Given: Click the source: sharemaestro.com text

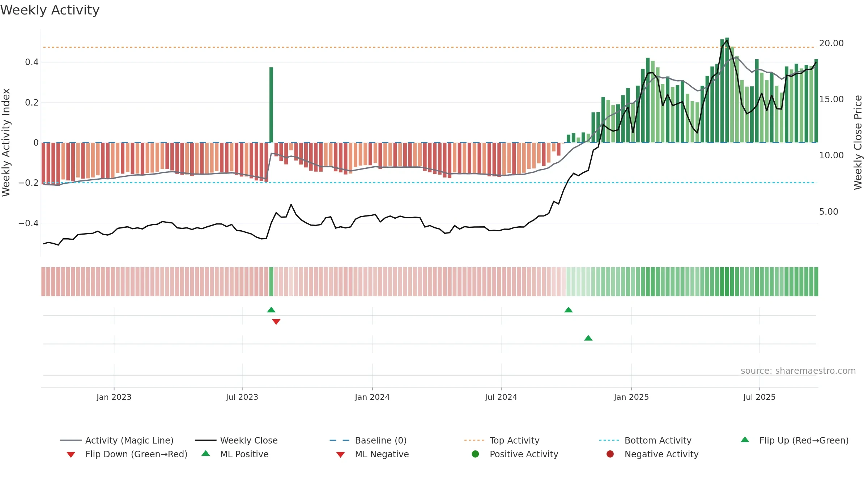Looking at the screenshot, I should coord(798,371).
